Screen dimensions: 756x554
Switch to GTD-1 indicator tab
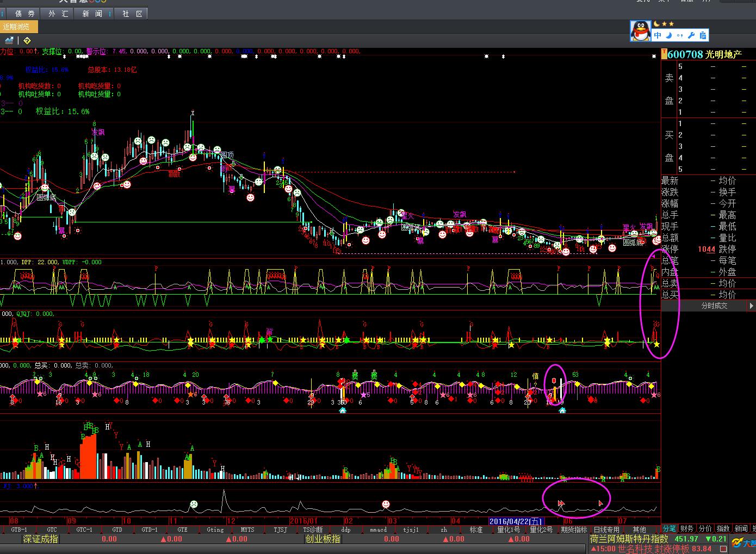(150, 529)
